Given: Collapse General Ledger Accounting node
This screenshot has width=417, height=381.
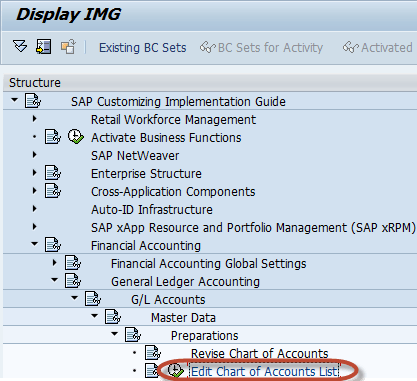Looking at the screenshot, I should 54,280.
